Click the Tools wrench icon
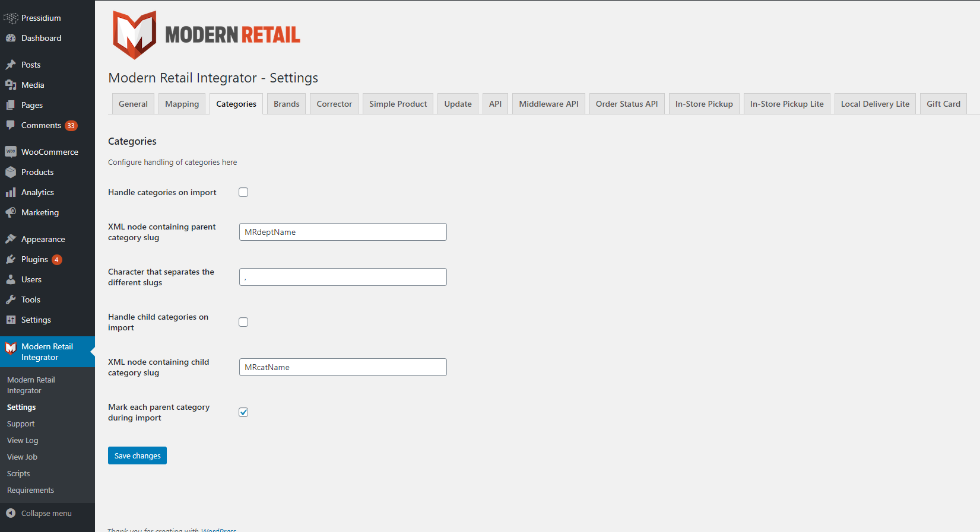The width and height of the screenshot is (980, 532). click(11, 300)
